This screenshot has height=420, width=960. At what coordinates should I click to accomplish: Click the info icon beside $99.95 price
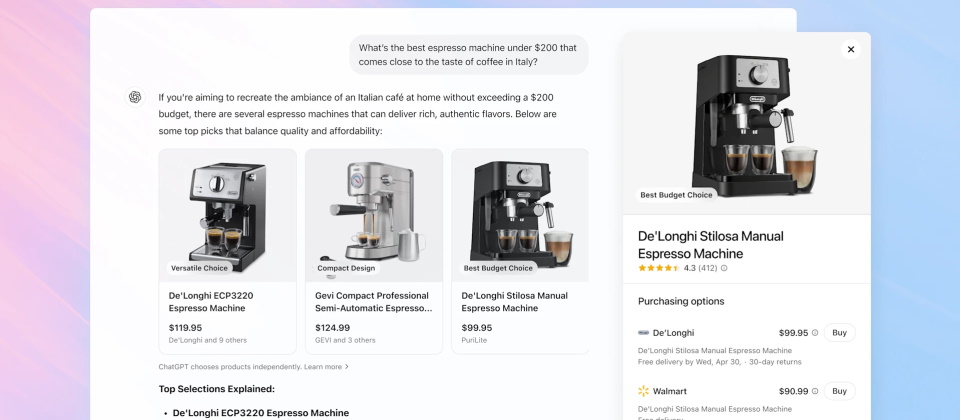[815, 333]
